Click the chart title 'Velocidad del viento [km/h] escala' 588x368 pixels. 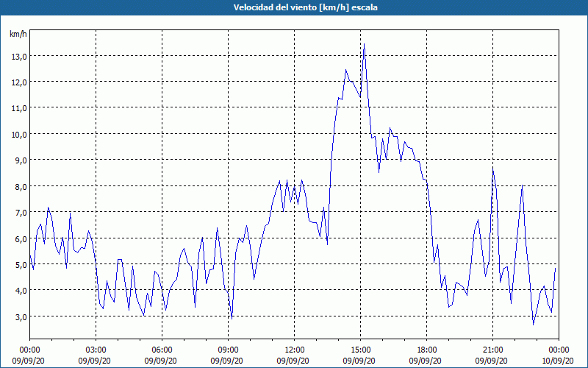pos(305,7)
